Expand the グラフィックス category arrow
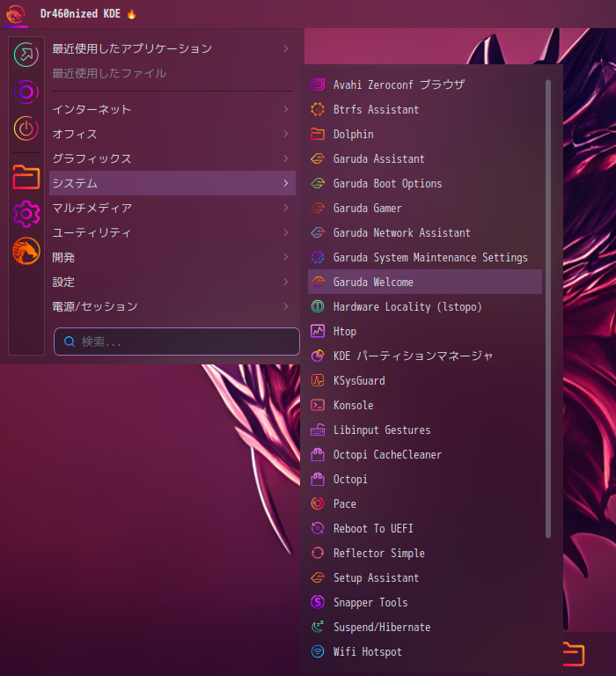 [286, 158]
